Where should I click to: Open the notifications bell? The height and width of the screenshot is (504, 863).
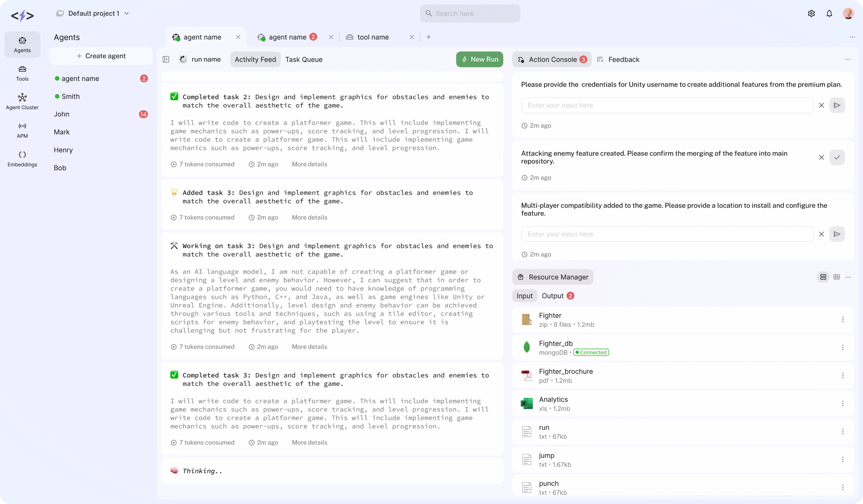829,14
